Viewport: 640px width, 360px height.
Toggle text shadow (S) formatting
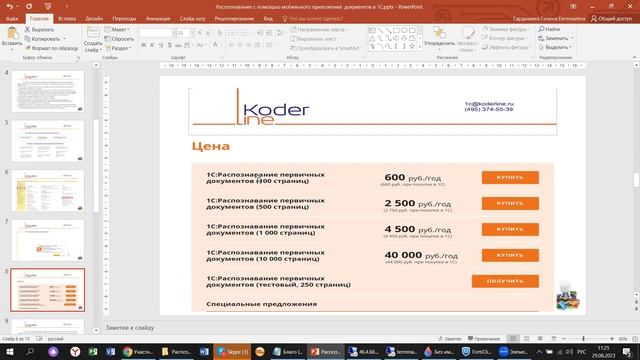(169, 45)
